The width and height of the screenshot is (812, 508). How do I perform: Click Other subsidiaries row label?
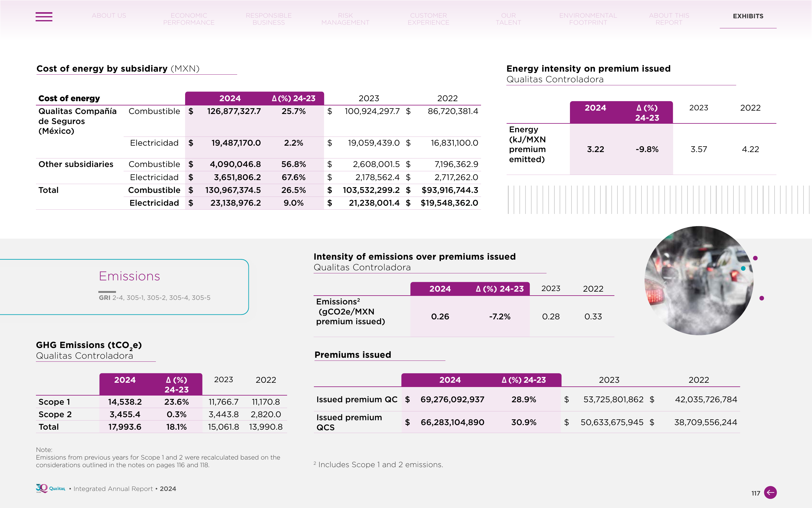(x=76, y=164)
